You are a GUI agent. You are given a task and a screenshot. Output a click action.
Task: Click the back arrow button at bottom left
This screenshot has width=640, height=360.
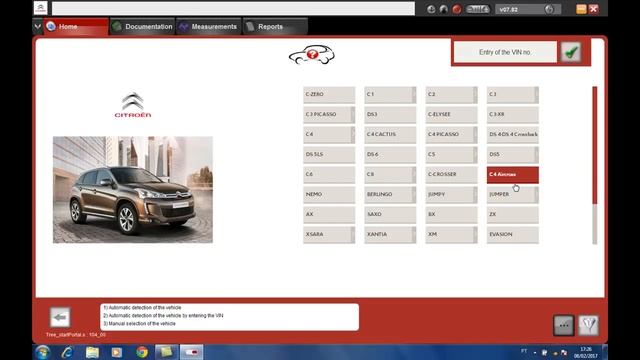(60, 317)
